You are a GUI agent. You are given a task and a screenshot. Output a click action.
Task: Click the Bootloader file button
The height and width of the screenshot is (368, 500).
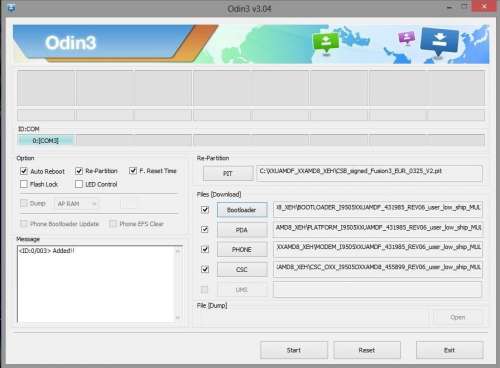coord(242,210)
